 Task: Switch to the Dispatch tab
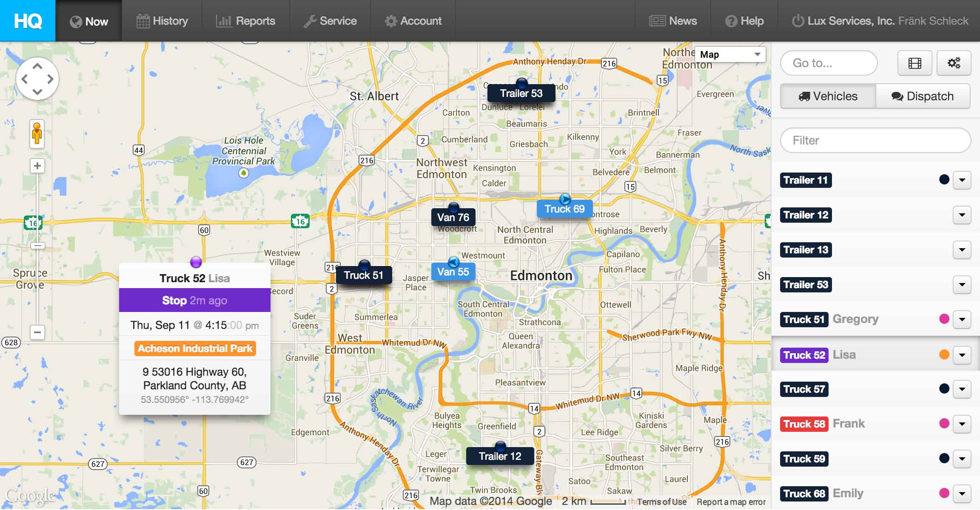click(x=923, y=96)
